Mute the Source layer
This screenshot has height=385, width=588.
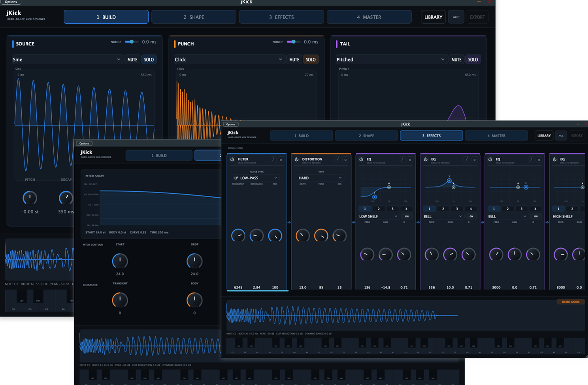[x=132, y=60]
